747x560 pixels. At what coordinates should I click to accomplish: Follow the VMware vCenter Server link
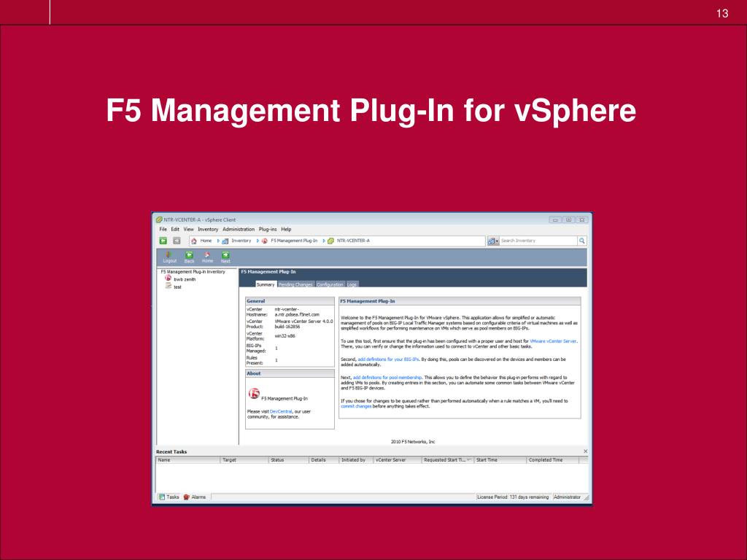(x=553, y=341)
